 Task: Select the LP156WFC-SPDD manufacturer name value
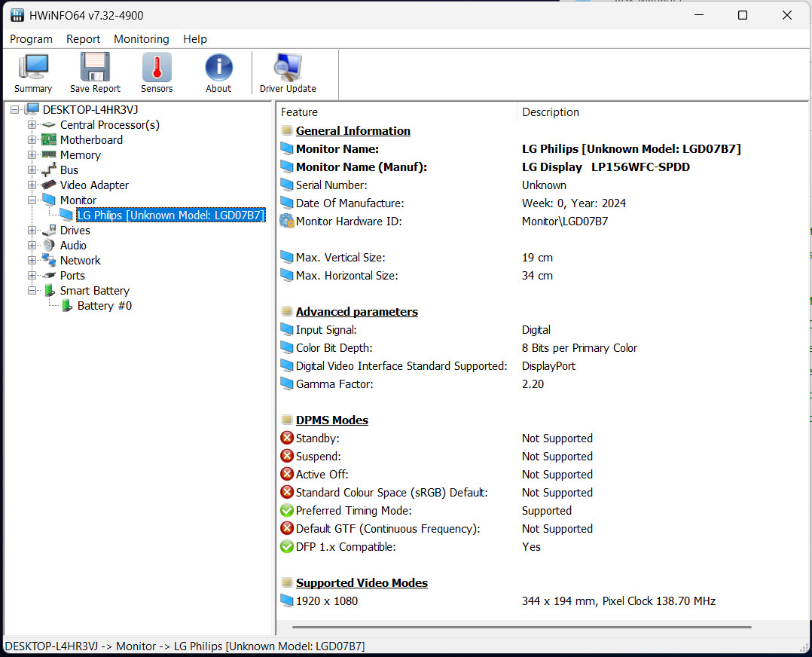[640, 167]
